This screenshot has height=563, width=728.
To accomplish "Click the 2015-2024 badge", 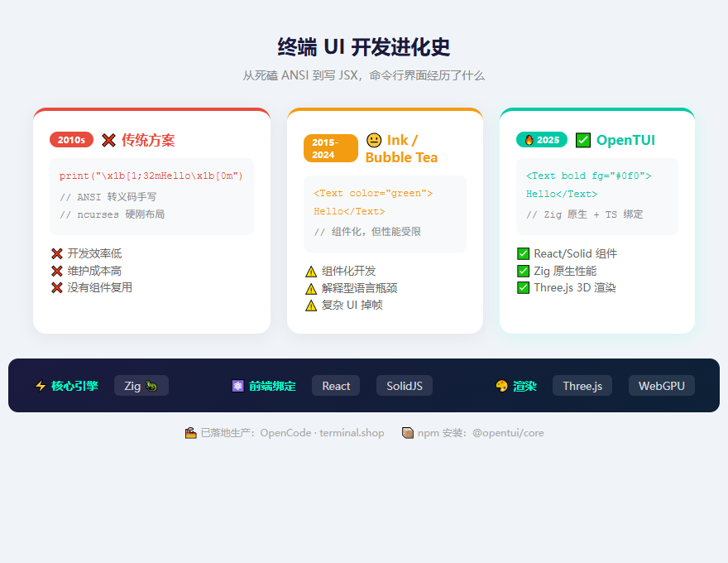I will coord(331,148).
